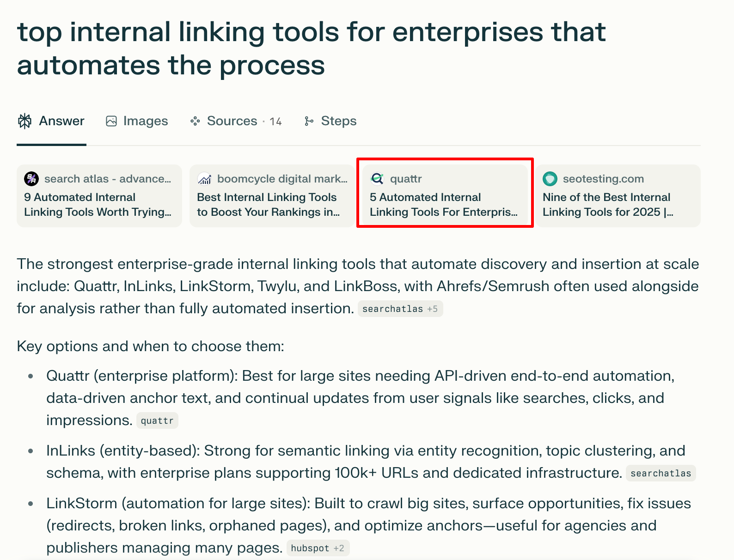Image resolution: width=734 pixels, height=560 pixels.
Task: Click the Sources tab dots icon
Action: [195, 121]
